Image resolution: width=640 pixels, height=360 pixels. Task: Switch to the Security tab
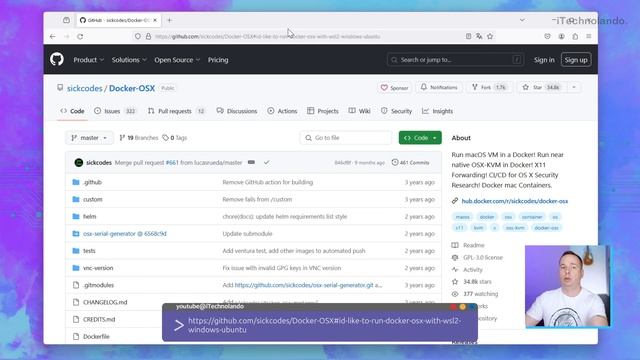coord(396,111)
